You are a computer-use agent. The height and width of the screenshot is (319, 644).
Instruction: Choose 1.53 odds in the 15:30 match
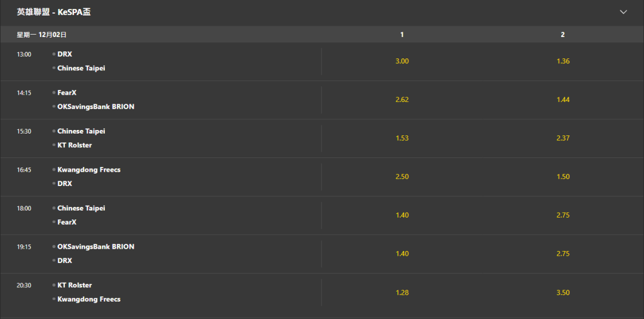(402, 138)
